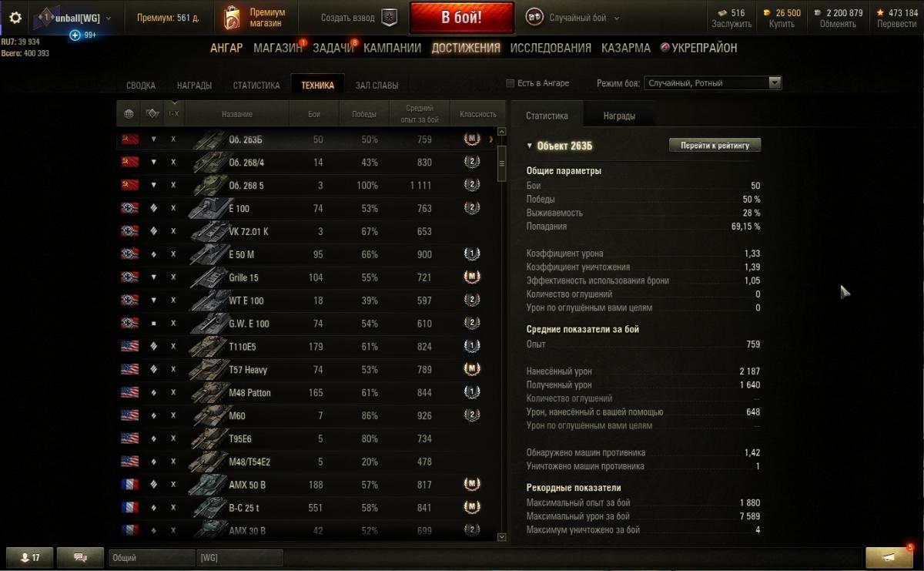Click platoon icon next to Создать взвод
Viewport: 924px width, 571px height.
tap(390, 18)
